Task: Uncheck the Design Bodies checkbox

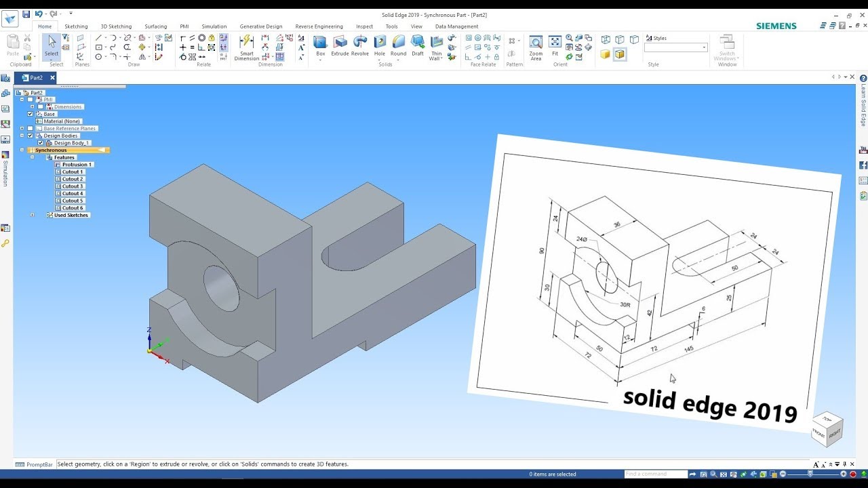Action: pos(30,136)
